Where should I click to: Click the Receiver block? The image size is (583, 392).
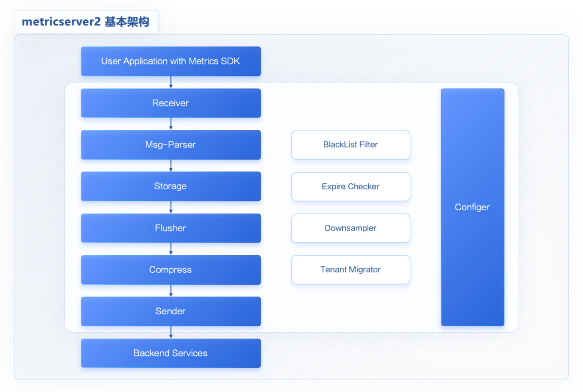click(171, 103)
